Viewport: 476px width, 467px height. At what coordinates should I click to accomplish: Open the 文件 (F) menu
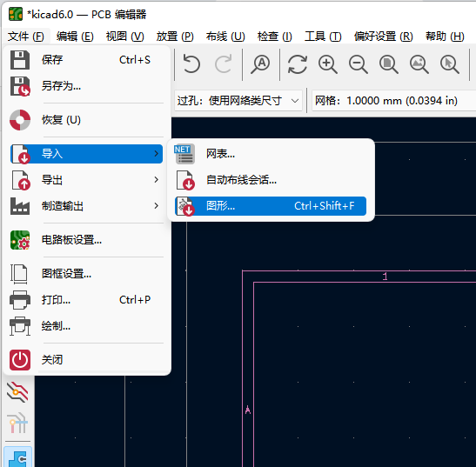click(x=26, y=37)
